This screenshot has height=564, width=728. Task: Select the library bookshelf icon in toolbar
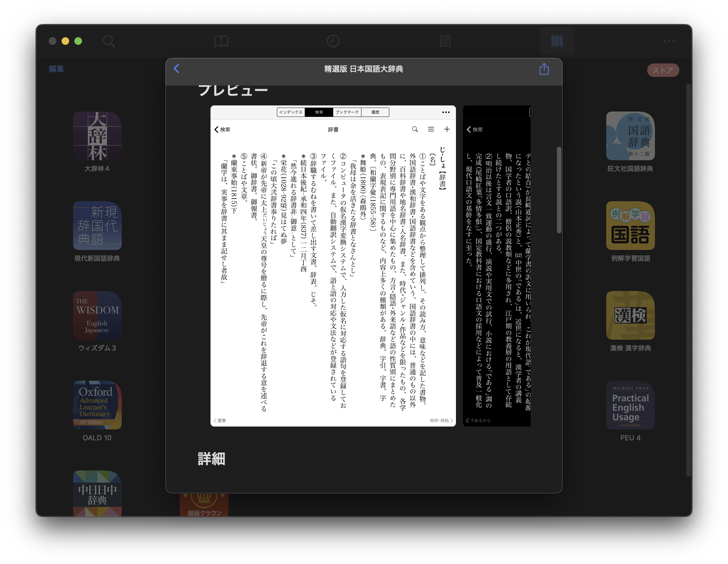[557, 41]
